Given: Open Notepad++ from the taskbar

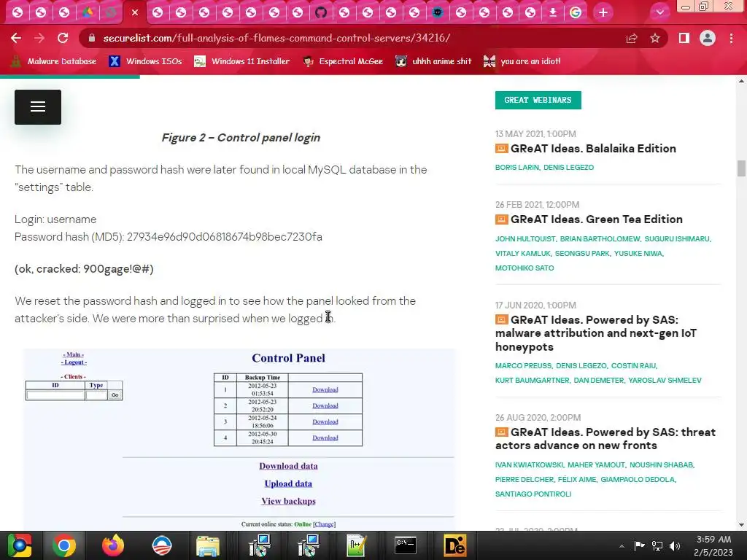Looking at the screenshot, I should click(x=356, y=545).
